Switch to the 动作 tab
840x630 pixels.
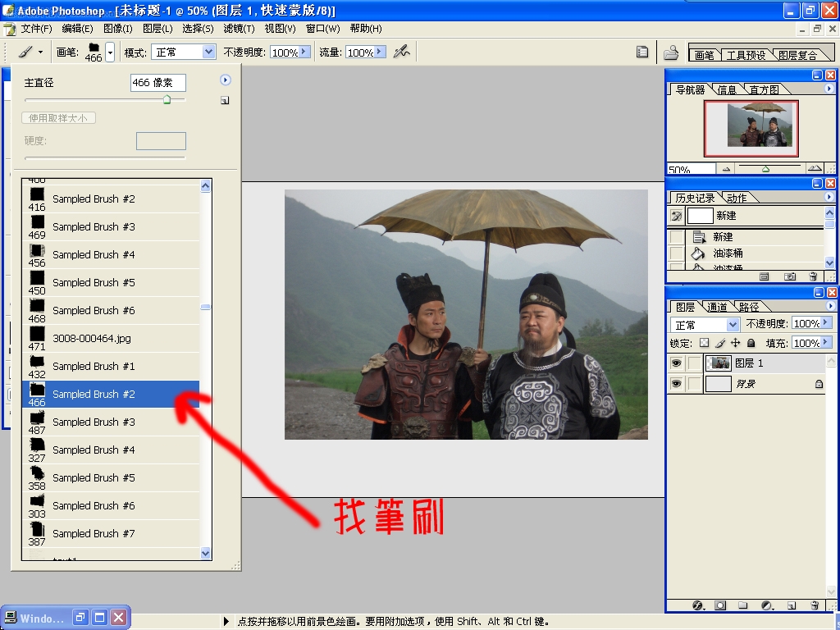pyautogui.click(x=737, y=198)
